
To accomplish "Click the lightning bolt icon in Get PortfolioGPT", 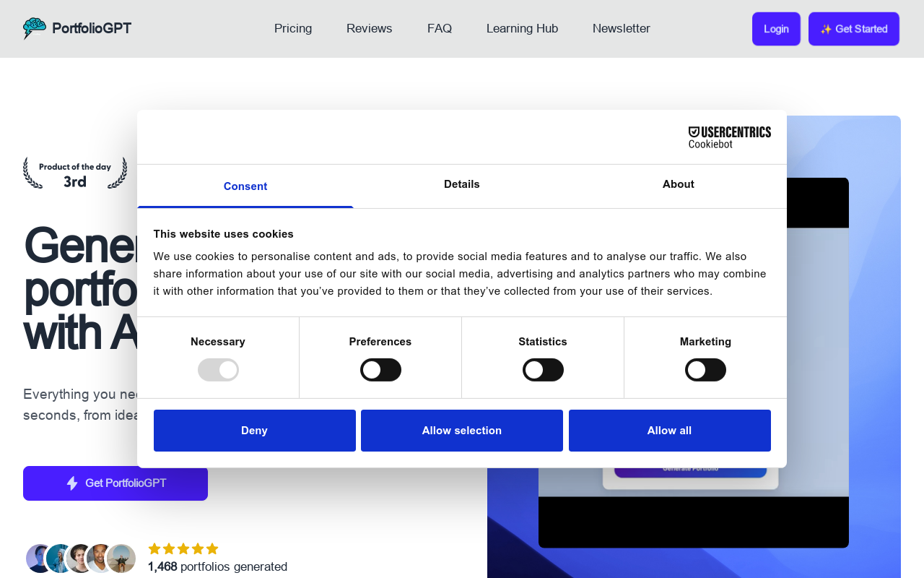I will [72, 483].
